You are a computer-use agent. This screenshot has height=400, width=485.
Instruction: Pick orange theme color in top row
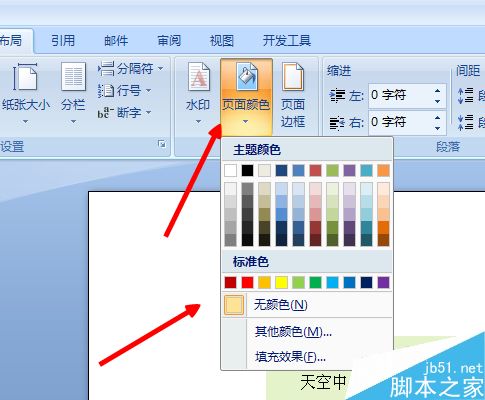click(x=383, y=170)
